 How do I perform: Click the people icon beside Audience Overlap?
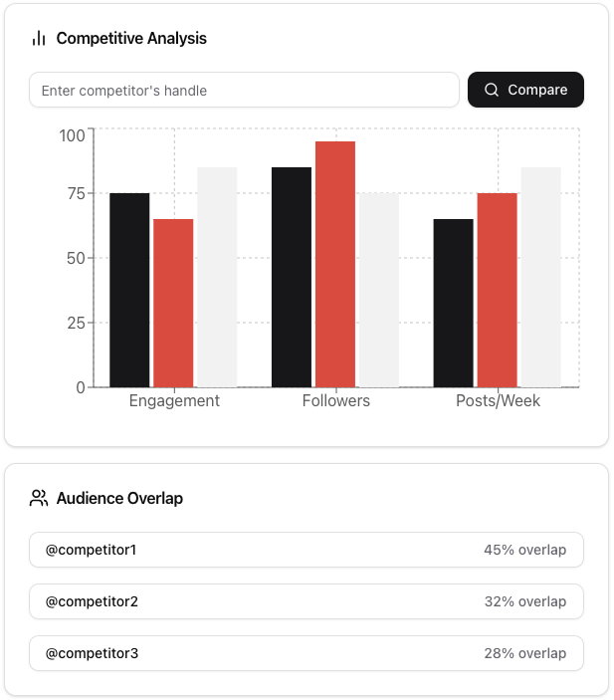click(39, 498)
